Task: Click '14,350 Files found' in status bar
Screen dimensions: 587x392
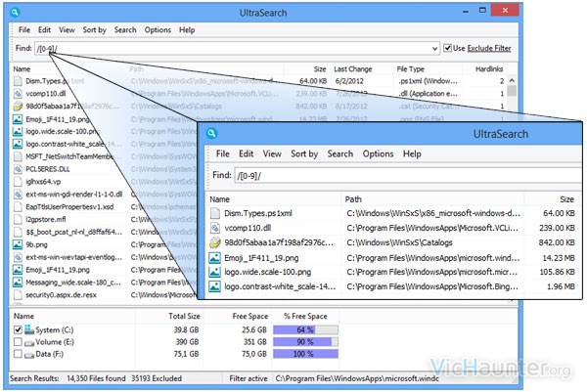Action: (96, 378)
